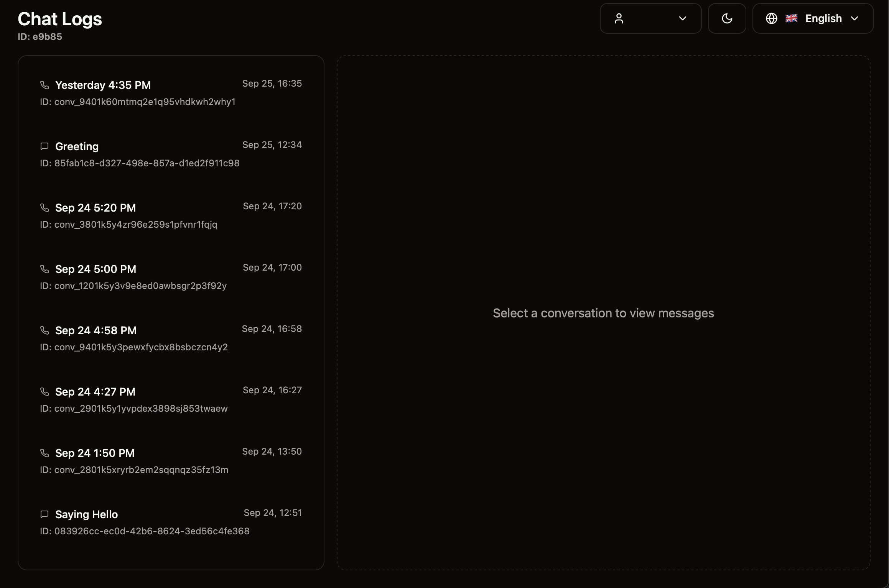Click the phone icon beside Sep 24 4:58 PM
Image resolution: width=889 pixels, height=588 pixels.
[44, 330]
